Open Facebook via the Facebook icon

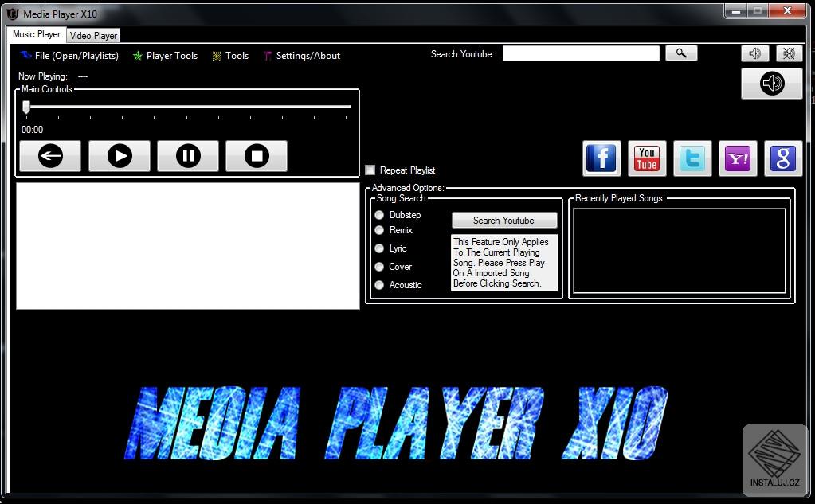point(601,158)
